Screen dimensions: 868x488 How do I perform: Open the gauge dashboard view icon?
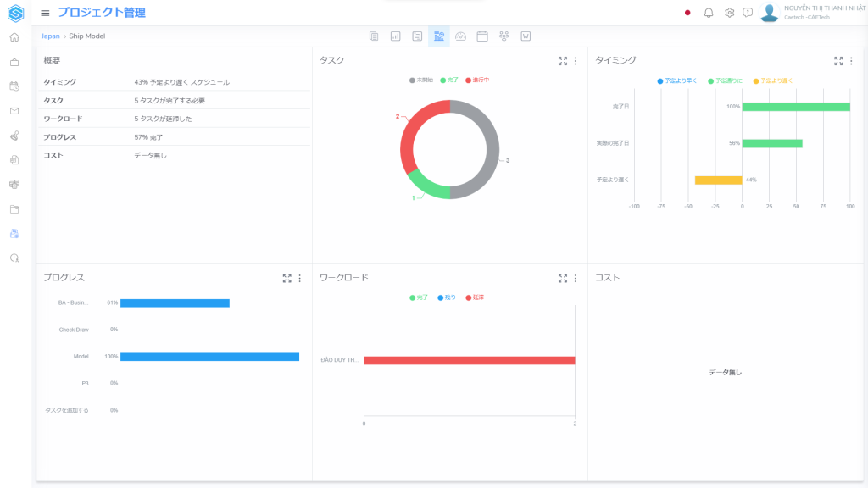click(461, 36)
